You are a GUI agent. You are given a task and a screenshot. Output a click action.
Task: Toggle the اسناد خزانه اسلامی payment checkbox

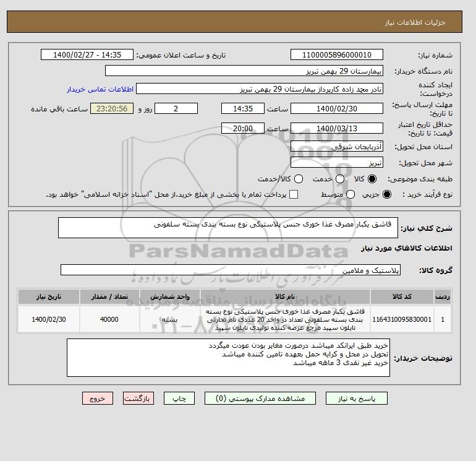coord(294,194)
